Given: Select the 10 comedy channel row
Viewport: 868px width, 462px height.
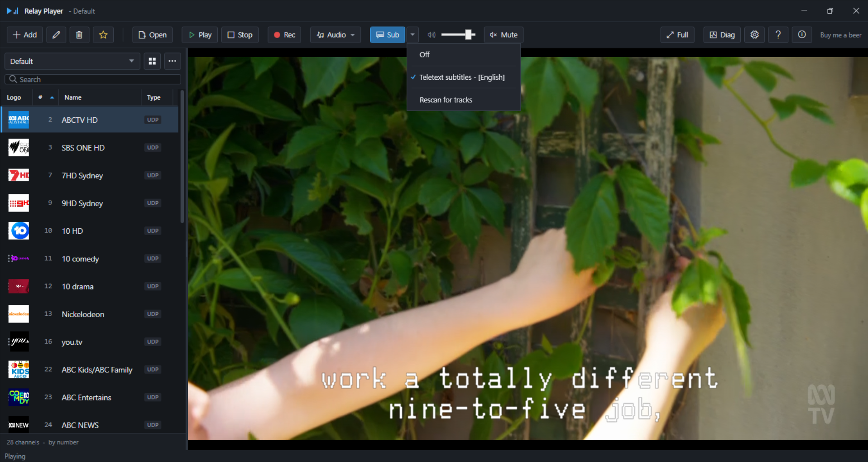Looking at the screenshot, I should (x=90, y=259).
